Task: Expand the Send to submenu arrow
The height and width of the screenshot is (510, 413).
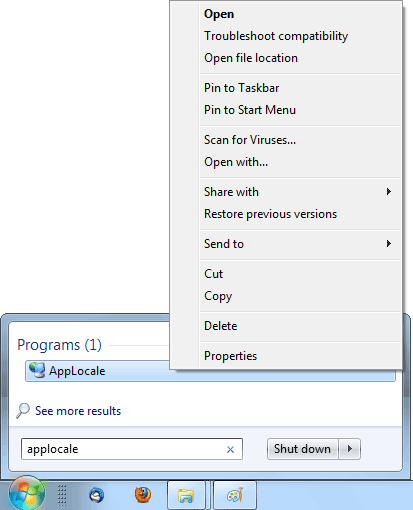Action: [x=388, y=244]
